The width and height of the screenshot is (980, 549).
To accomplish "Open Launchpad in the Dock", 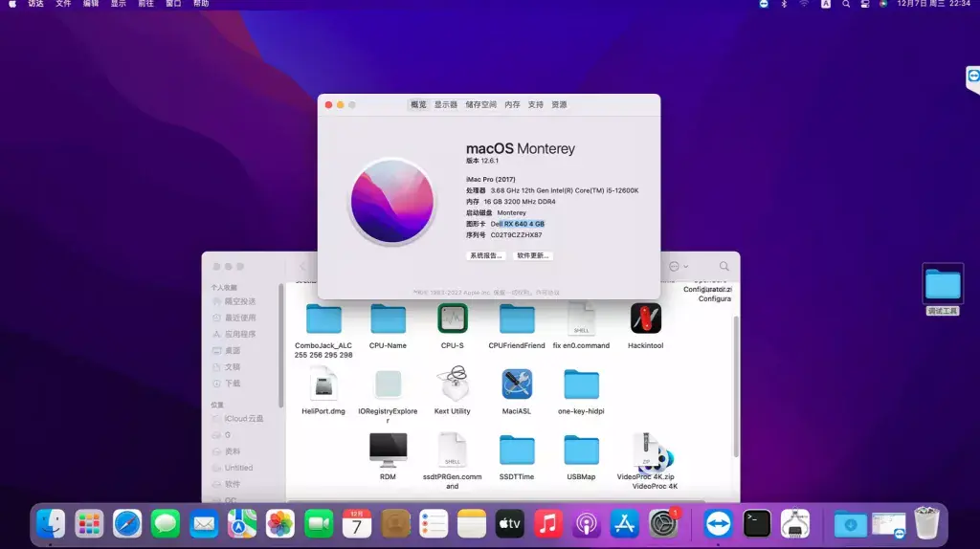I will point(89,523).
